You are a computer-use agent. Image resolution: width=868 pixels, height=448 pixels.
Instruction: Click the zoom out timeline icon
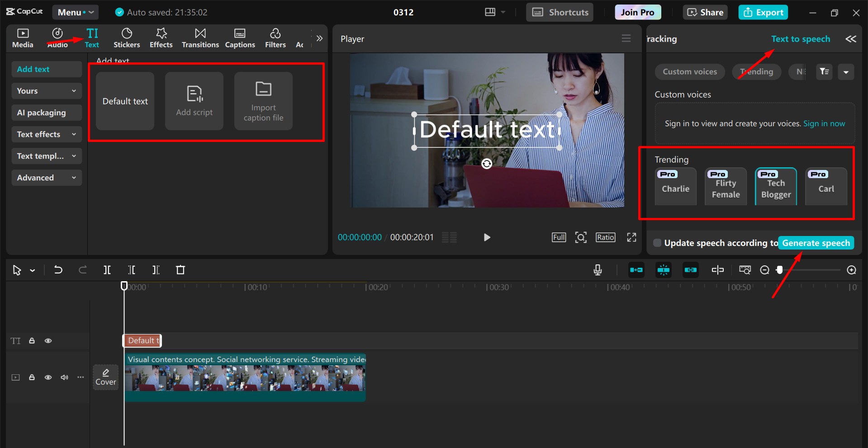click(x=764, y=270)
